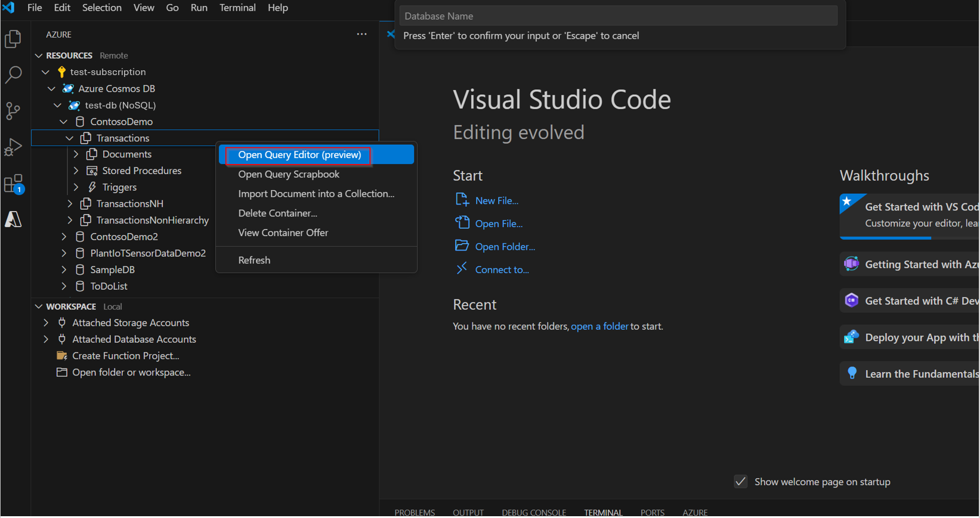Image resolution: width=980 pixels, height=518 pixels.
Task: Click the Getting Started with Azure walkthrough icon
Action: pyautogui.click(x=851, y=264)
